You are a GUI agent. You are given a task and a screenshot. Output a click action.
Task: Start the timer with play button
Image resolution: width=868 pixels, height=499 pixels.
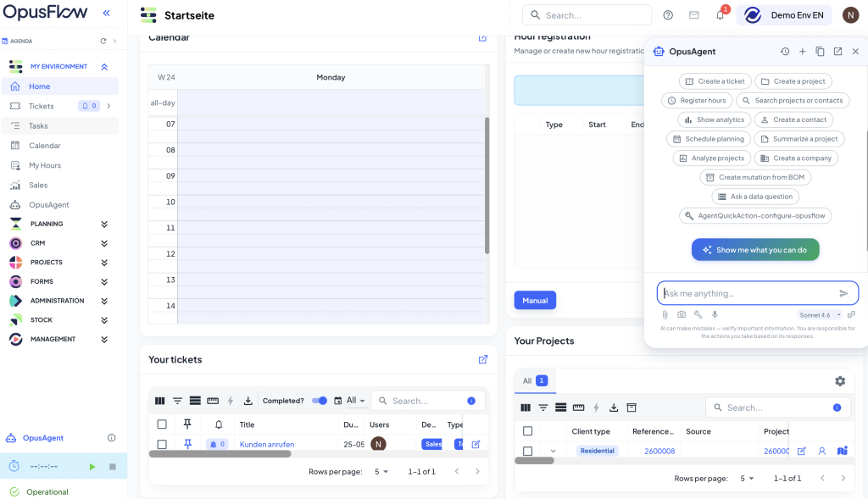coord(92,467)
